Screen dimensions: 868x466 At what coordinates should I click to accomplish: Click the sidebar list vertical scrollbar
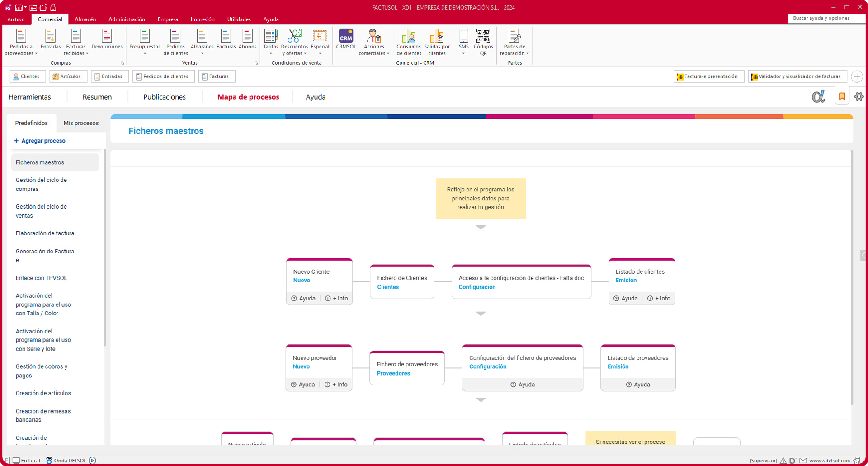[x=105, y=248]
